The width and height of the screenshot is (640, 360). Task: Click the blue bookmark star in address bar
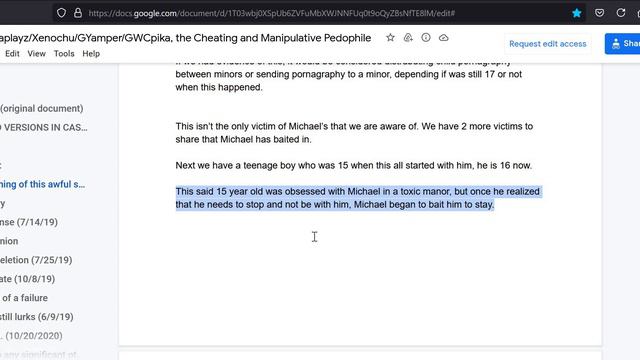point(577,13)
